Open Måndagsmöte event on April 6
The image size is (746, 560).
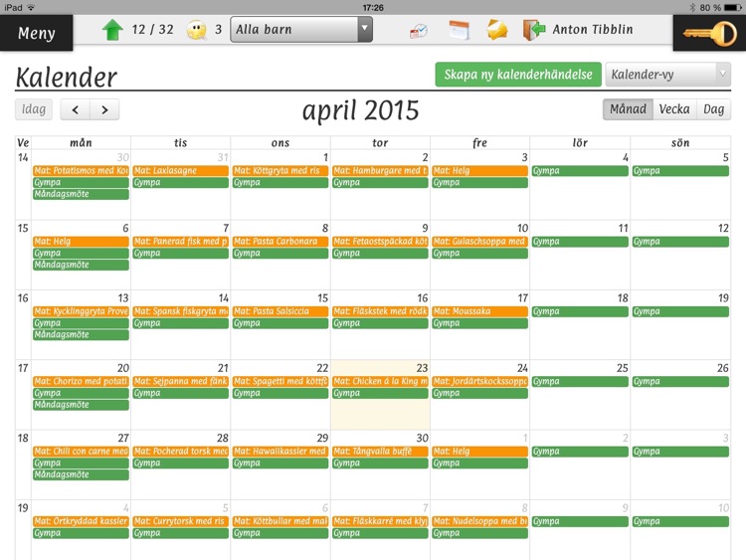[81, 265]
